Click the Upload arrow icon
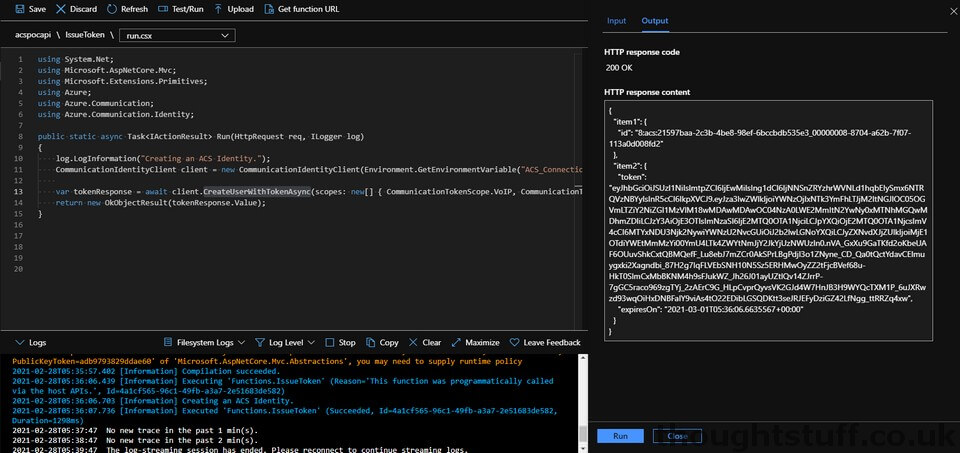The width and height of the screenshot is (960, 453). (x=218, y=9)
